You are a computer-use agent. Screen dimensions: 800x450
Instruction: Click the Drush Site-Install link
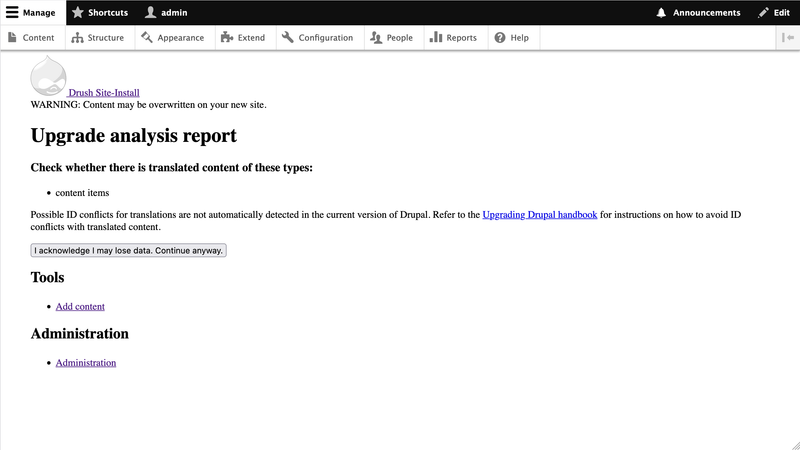pos(110,93)
